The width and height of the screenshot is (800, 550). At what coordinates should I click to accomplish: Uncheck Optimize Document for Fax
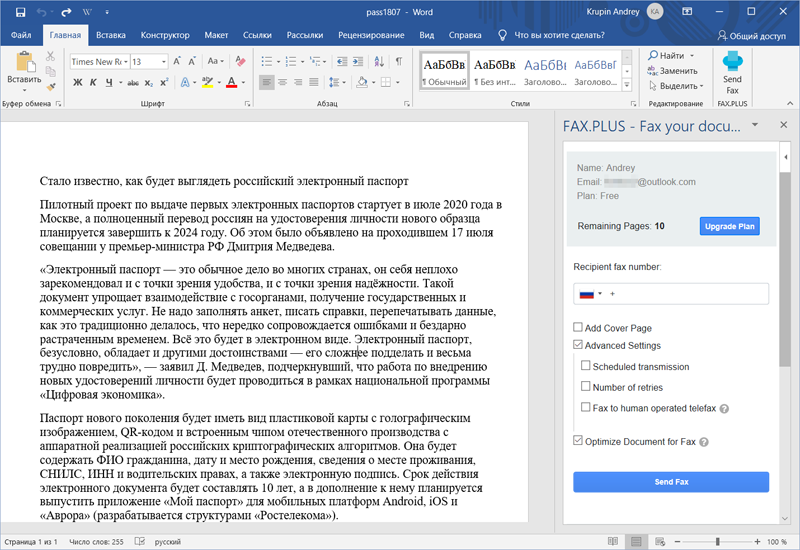579,441
